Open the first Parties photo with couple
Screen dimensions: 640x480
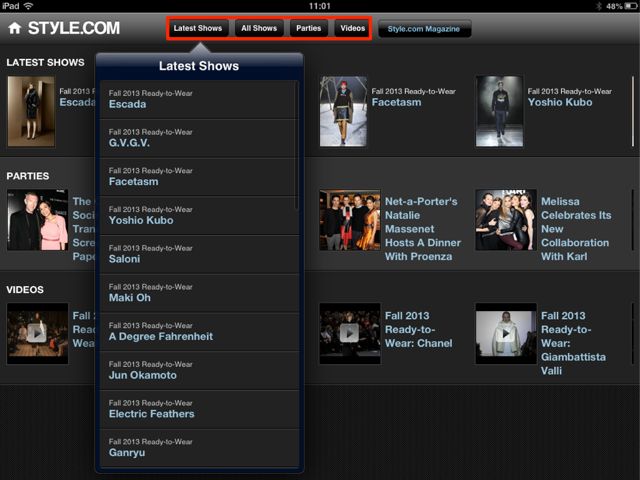[38, 220]
